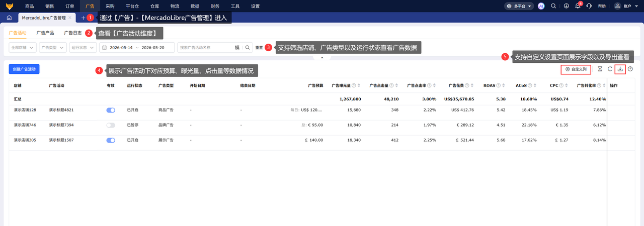The image size is (644, 226).
Task: Click help icon next to ACoS
Action: pyautogui.click(x=530, y=85)
